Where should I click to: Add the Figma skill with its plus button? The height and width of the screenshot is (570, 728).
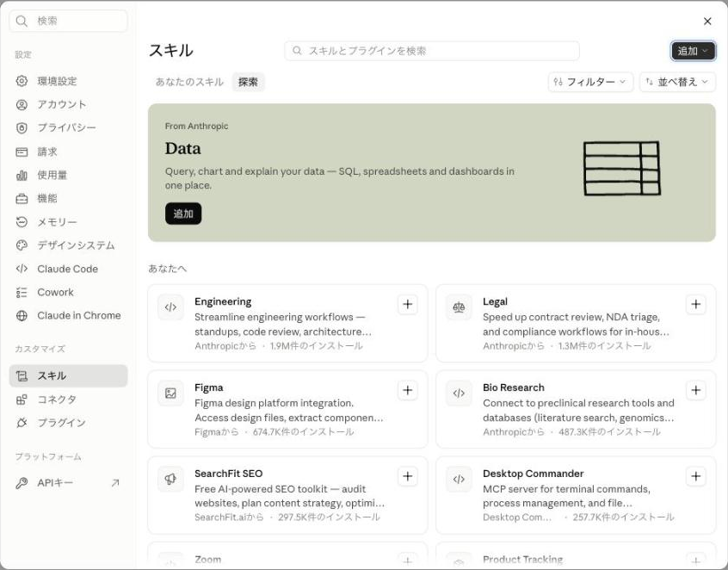coord(408,390)
